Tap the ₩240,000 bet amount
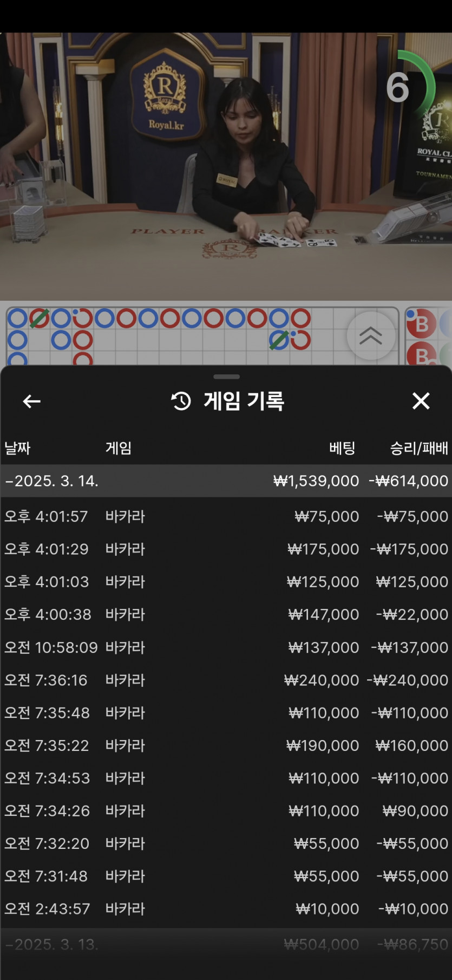Image resolution: width=452 pixels, height=980 pixels. 322,680
